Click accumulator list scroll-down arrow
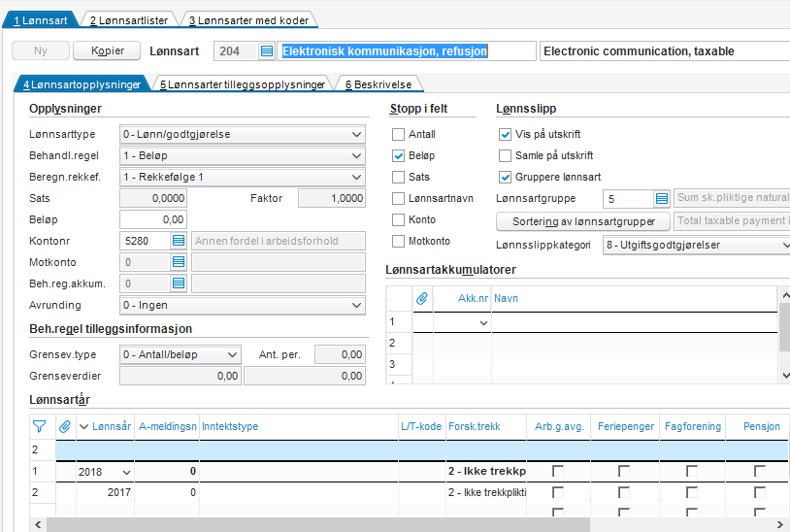The image size is (790, 532). point(785,376)
